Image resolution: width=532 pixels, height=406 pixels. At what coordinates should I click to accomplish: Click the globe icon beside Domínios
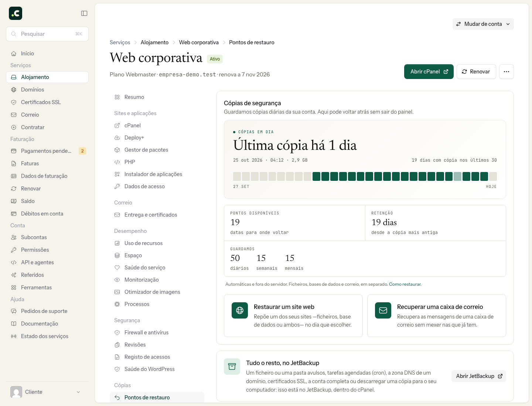[x=14, y=90]
